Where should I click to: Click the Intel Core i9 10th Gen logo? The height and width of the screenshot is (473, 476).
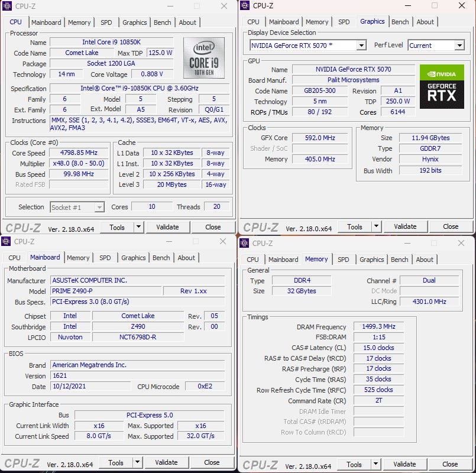[204, 58]
